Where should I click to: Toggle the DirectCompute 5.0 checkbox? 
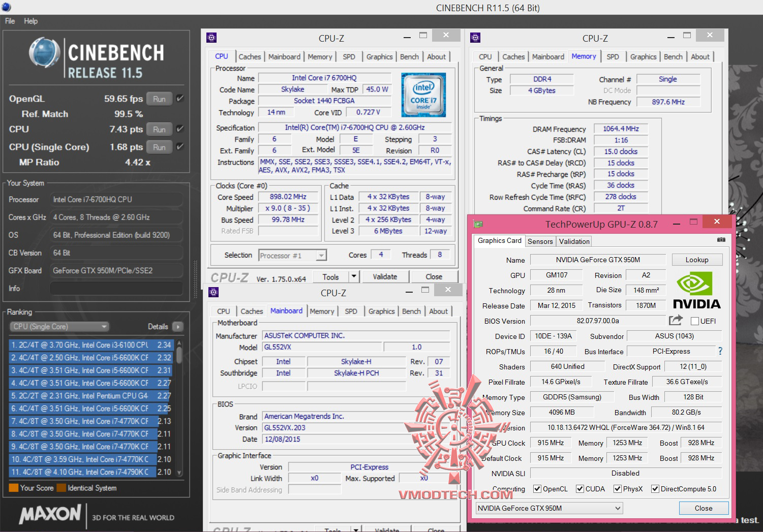[655, 489]
